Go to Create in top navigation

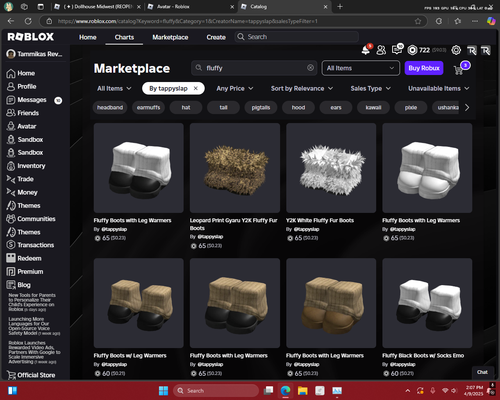coord(216,37)
